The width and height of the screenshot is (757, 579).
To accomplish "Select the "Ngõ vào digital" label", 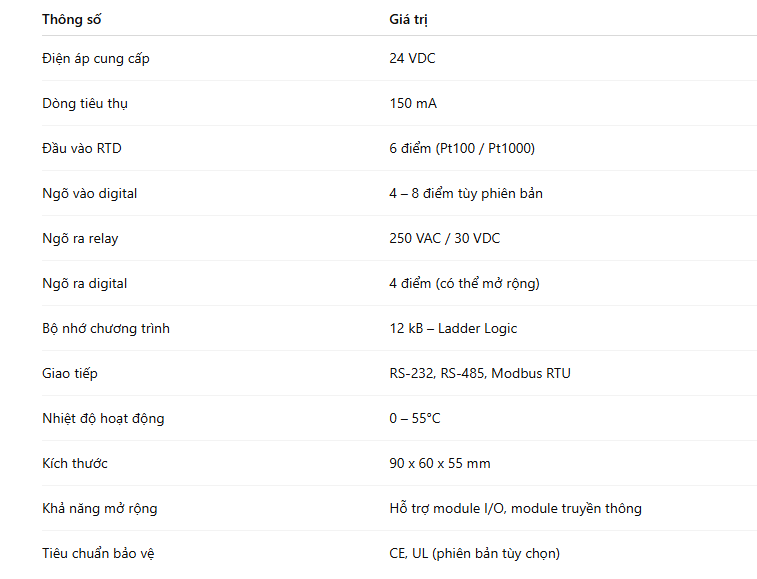I will click(90, 193).
